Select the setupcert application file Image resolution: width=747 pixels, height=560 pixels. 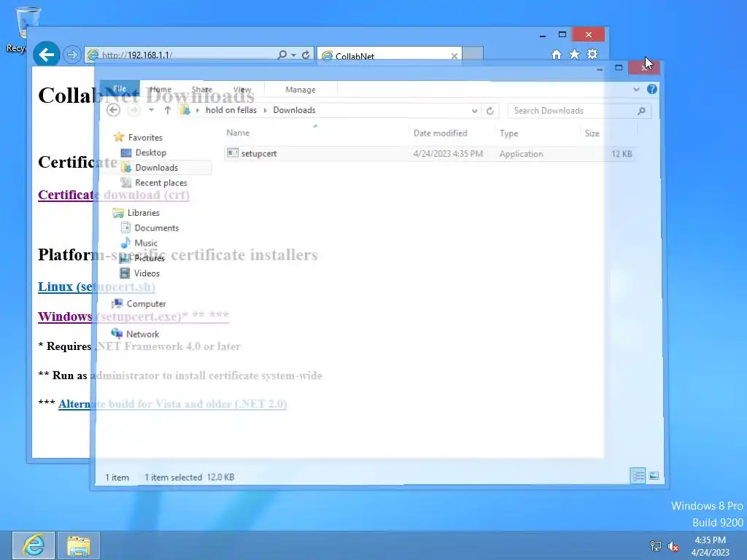click(x=429, y=154)
